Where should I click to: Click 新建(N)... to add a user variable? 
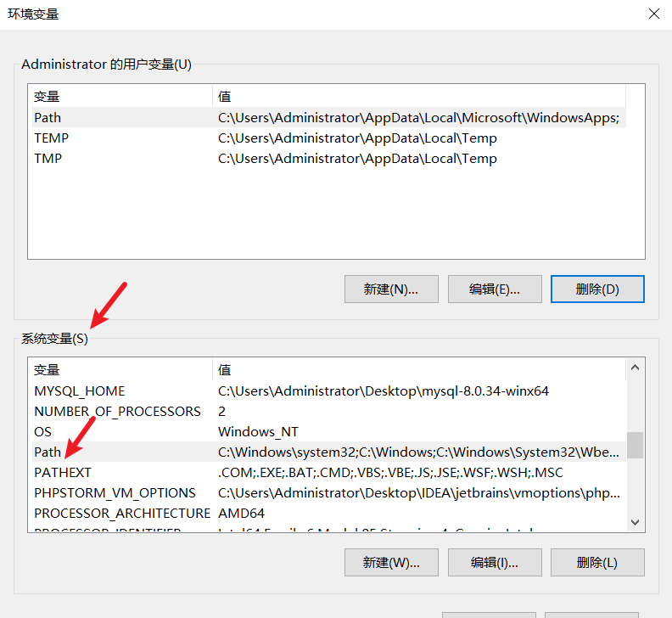pos(391,289)
